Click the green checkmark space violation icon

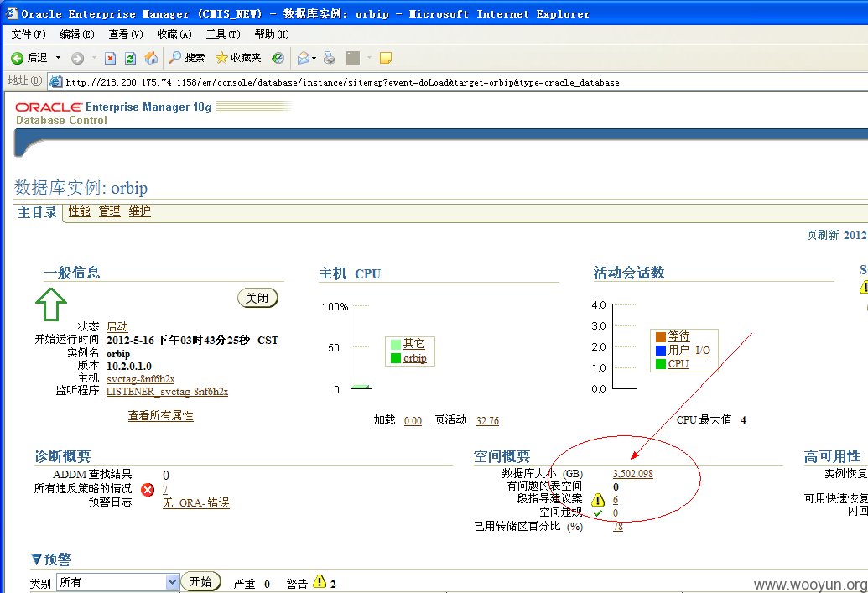click(598, 513)
